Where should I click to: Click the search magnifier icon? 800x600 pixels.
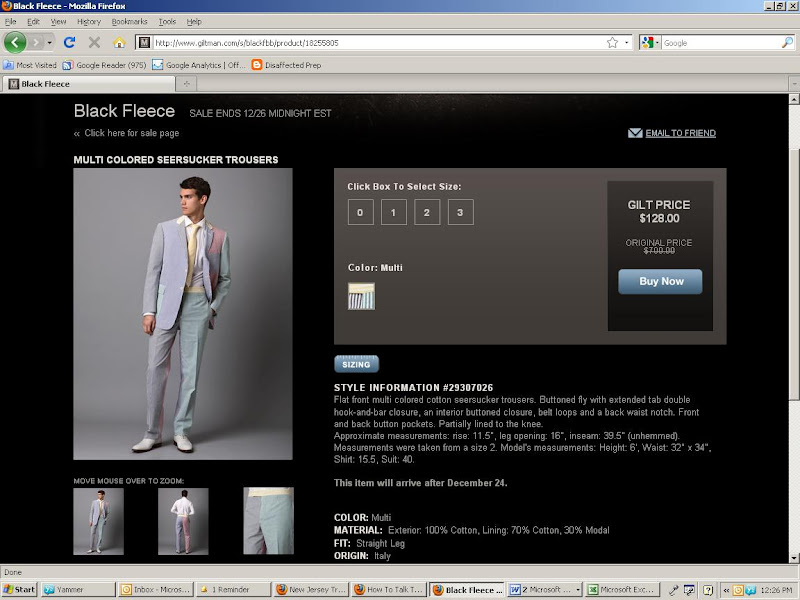pyautogui.click(x=787, y=43)
